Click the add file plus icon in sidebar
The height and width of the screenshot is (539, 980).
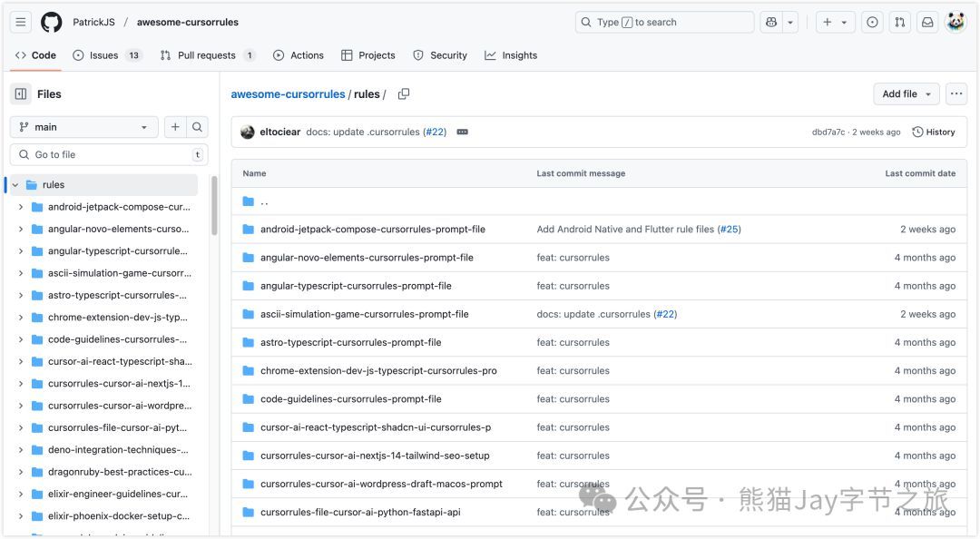175,127
